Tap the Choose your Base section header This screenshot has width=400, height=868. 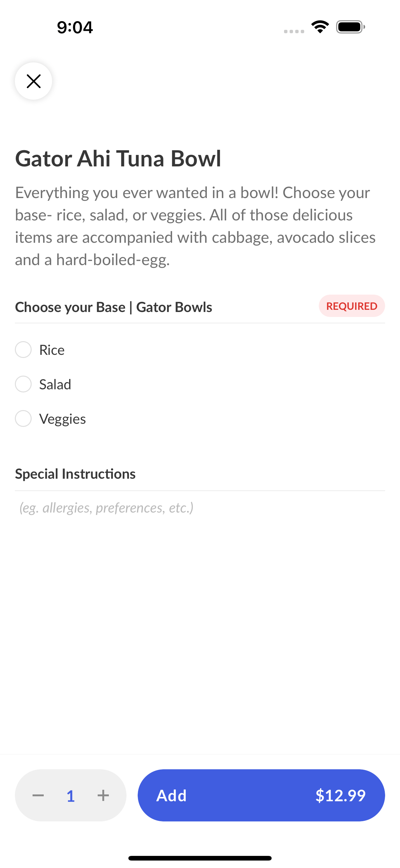tap(113, 307)
